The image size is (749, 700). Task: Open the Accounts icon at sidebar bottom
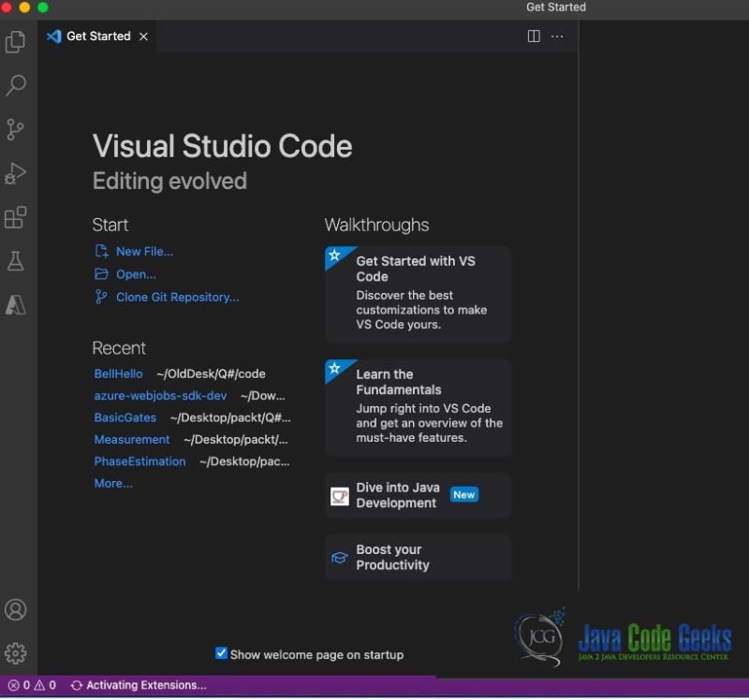click(15, 609)
